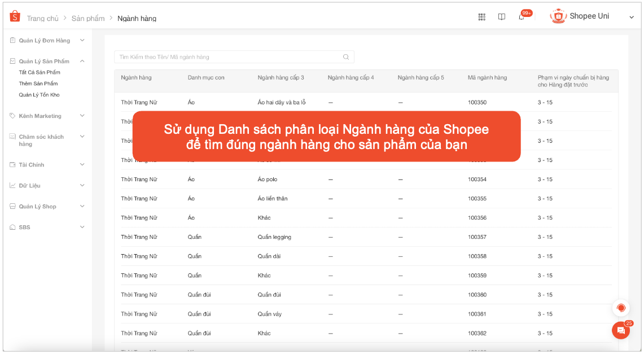Open notifications bell with 99+ badge

pyautogui.click(x=522, y=17)
